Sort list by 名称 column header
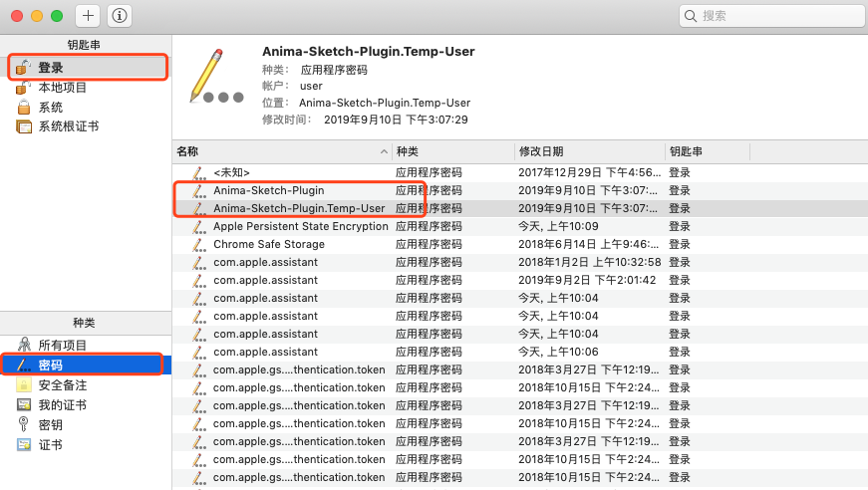The height and width of the screenshot is (490, 868). 279,151
